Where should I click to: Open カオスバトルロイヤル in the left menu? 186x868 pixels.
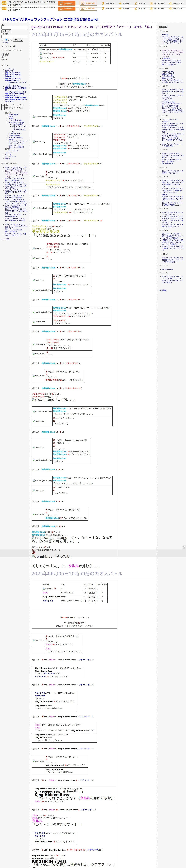tap(13, 86)
